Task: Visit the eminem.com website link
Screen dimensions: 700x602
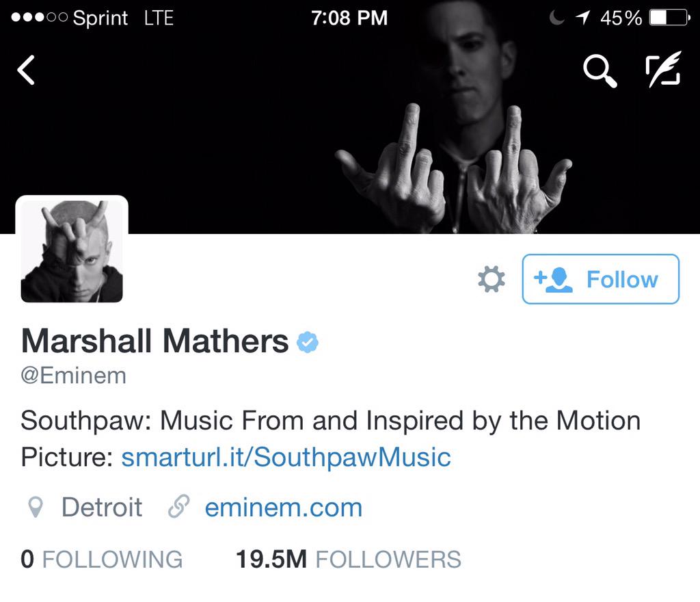Action: pyautogui.click(x=284, y=508)
